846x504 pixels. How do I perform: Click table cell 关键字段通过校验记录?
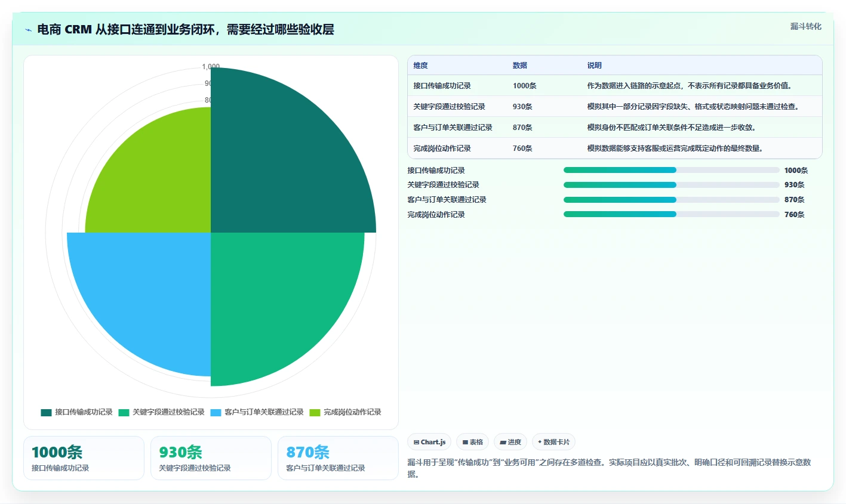[x=449, y=107]
